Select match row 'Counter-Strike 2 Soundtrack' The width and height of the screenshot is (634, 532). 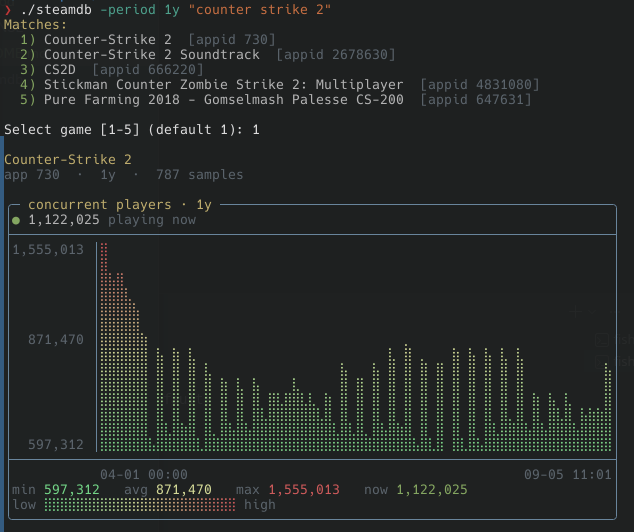[207, 55]
